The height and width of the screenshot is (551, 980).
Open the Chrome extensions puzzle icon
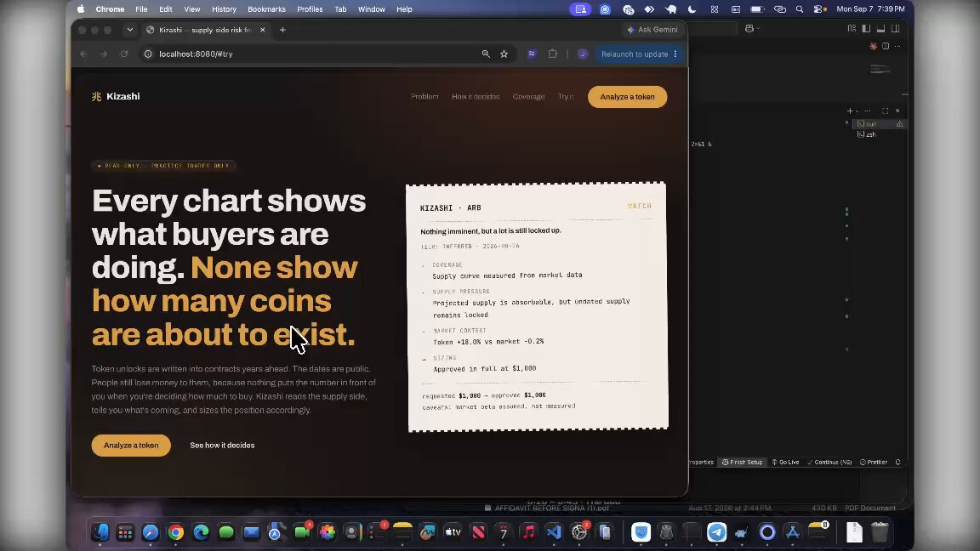coord(552,54)
